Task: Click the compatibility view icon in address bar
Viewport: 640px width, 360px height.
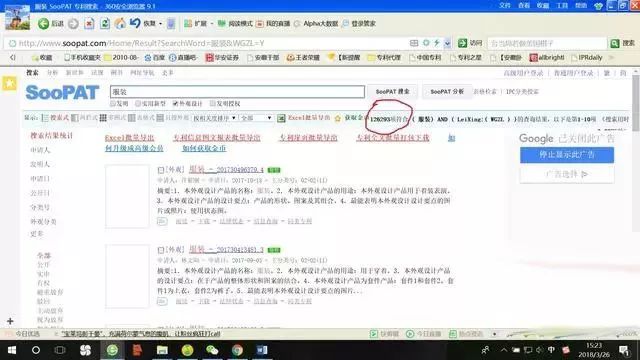Action: click(x=414, y=43)
